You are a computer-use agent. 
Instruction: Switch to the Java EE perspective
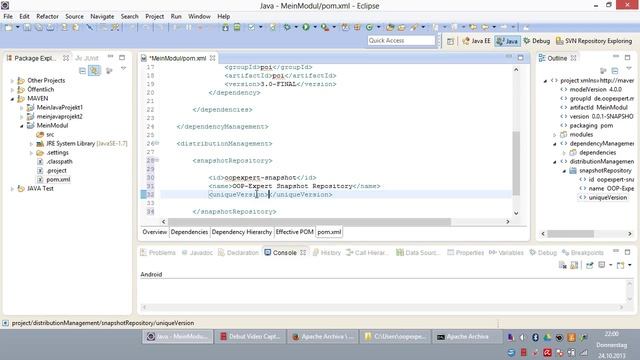point(476,41)
